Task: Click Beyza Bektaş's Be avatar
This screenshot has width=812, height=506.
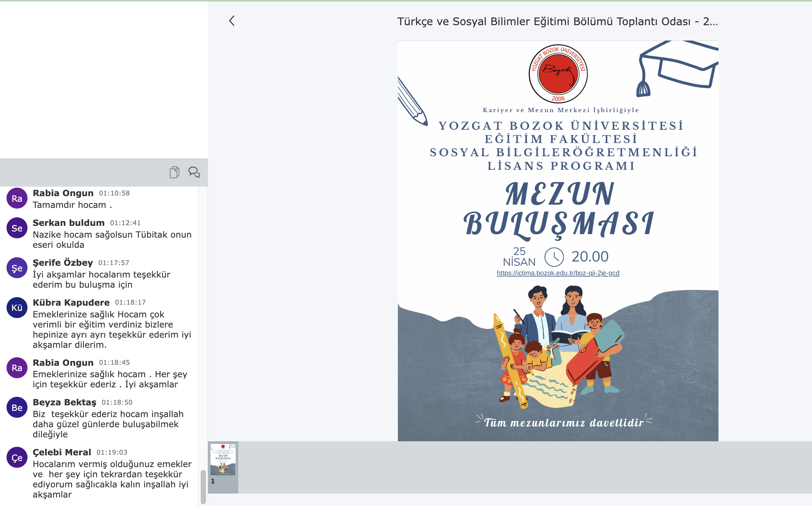Action: [17, 408]
